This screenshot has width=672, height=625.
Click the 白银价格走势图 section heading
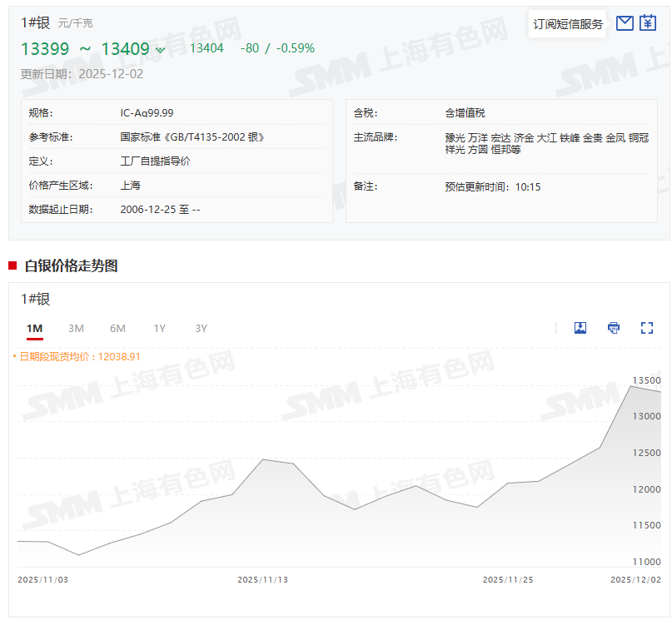71,266
